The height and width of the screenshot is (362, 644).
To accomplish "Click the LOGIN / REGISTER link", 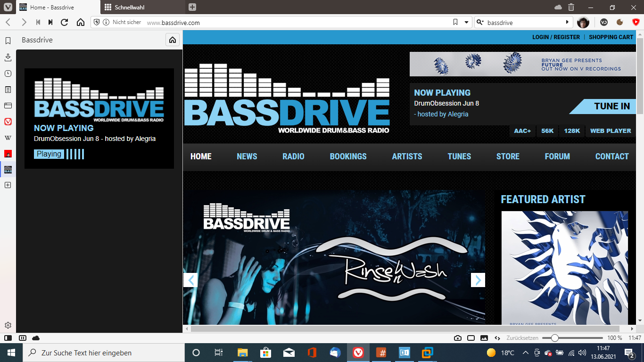I will 556,37.
